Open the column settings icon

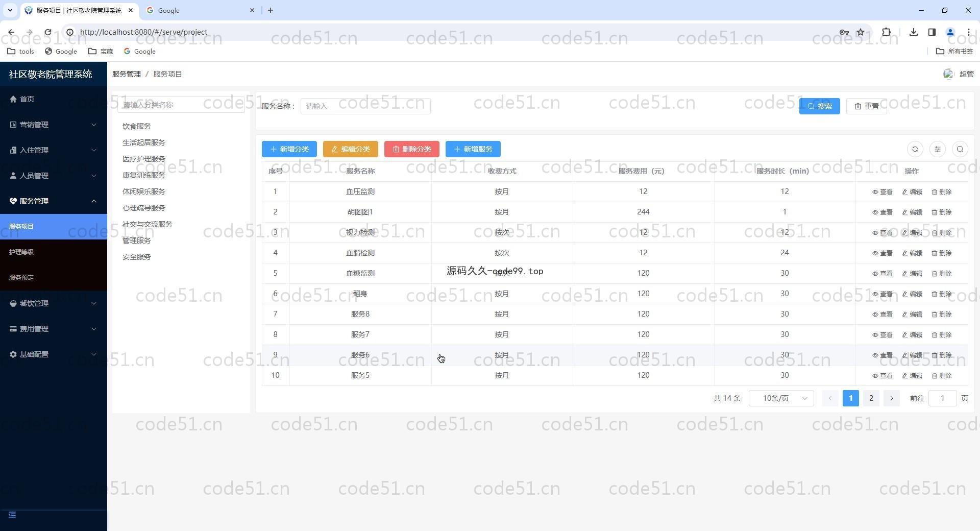[x=937, y=149]
